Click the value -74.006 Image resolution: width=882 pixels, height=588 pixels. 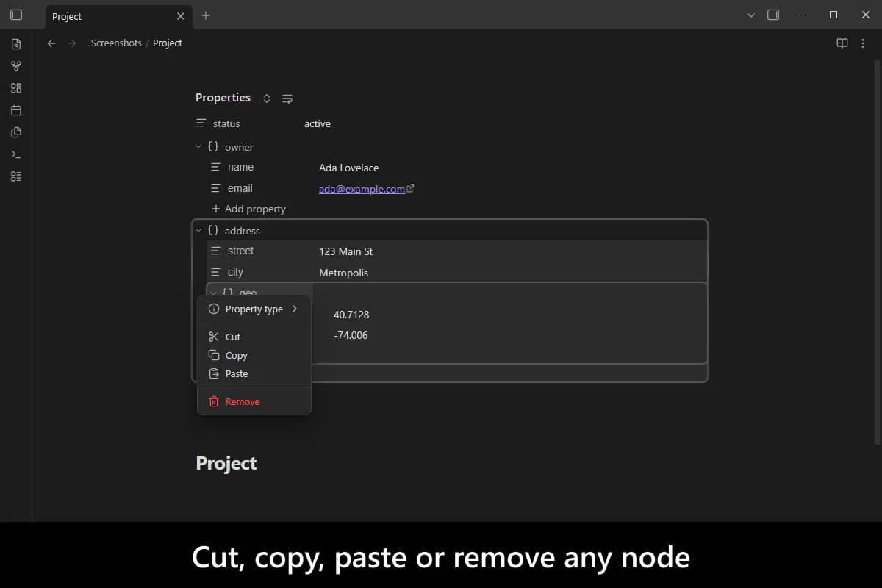351,336
